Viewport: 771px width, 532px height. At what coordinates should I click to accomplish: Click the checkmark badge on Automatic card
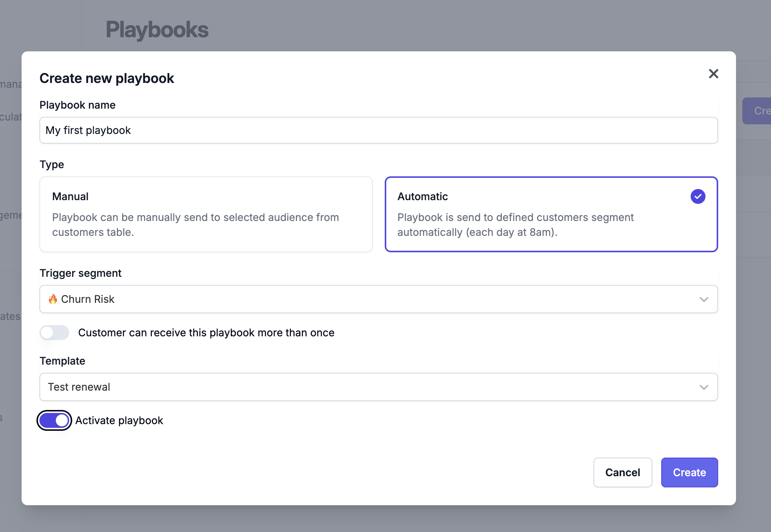[x=698, y=196]
